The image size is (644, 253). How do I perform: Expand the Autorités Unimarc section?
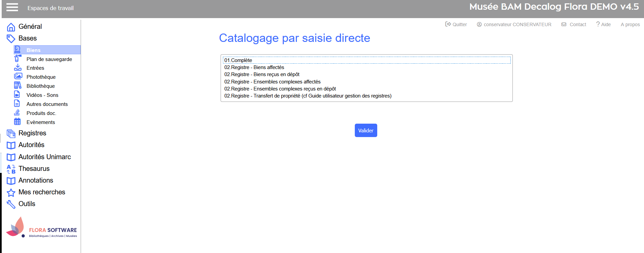tap(45, 157)
